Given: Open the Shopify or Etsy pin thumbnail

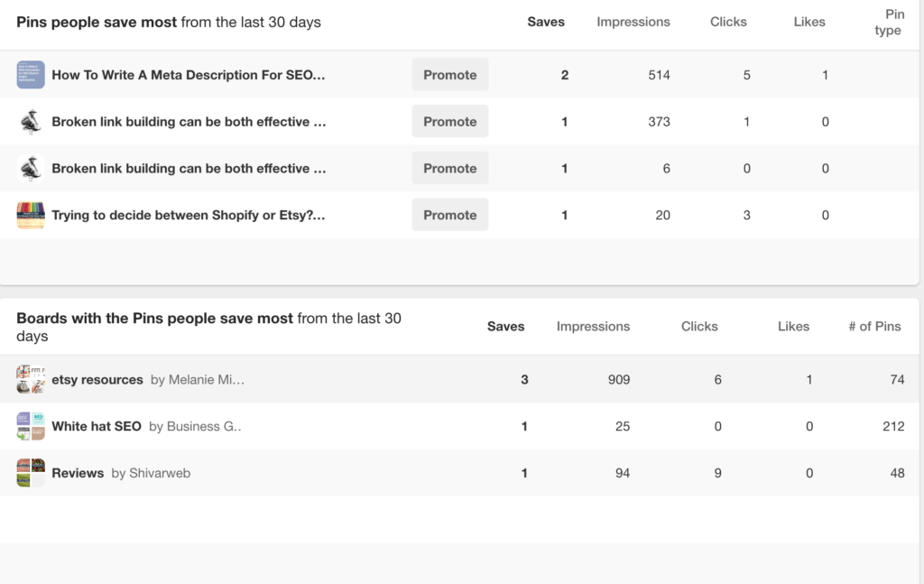Looking at the screenshot, I should point(31,215).
